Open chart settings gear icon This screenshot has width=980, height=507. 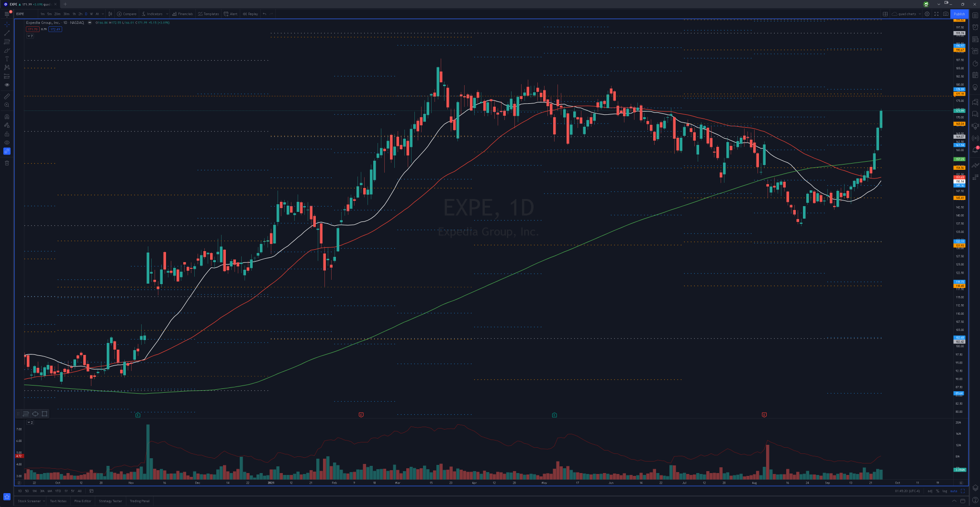[x=927, y=14]
